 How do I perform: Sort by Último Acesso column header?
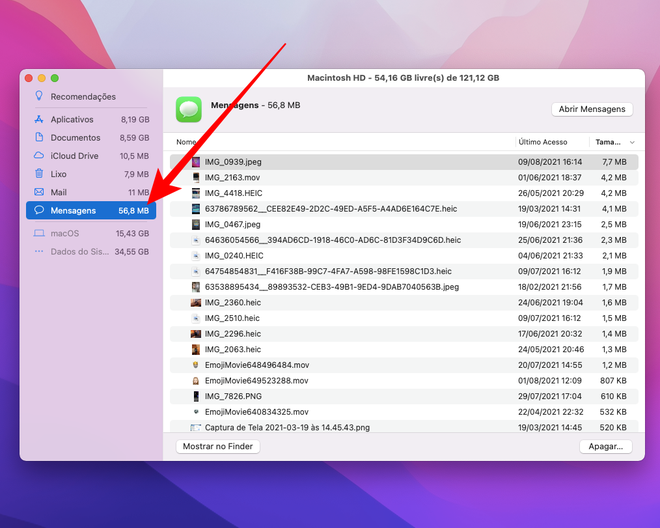tap(543, 142)
